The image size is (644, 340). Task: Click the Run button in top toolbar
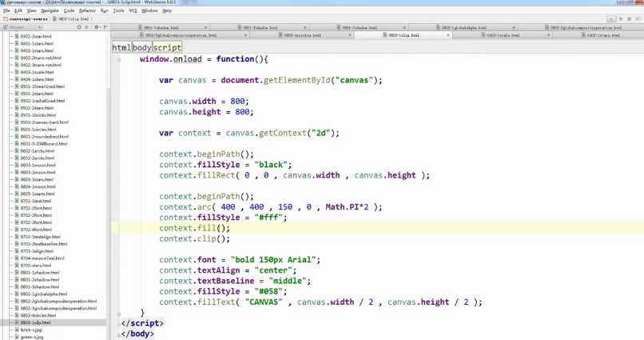(x=621, y=19)
